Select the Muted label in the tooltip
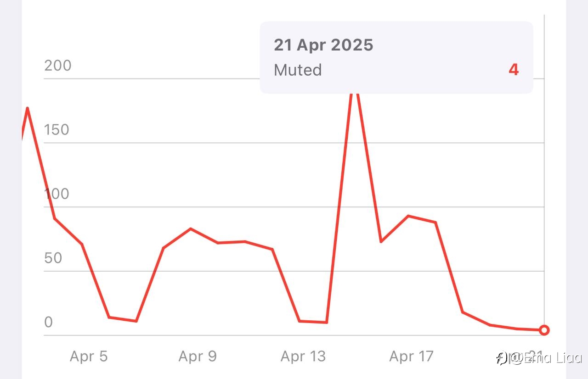Image resolution: width=588 pixels, height=379 pixels. click(298, 70)
